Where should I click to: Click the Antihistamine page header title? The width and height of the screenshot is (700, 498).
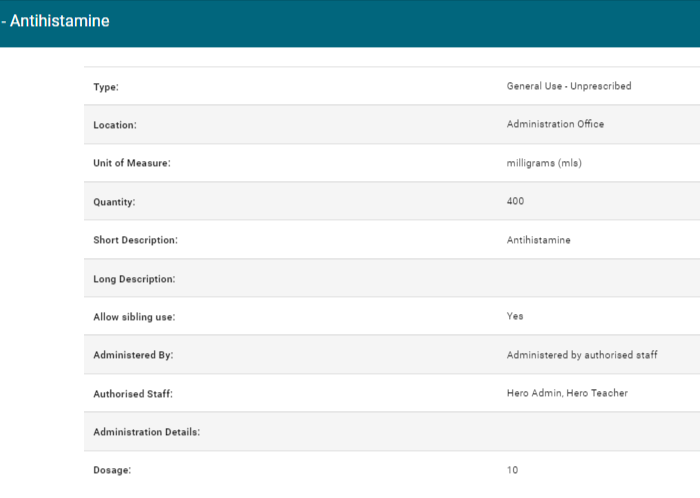(58, 21)
